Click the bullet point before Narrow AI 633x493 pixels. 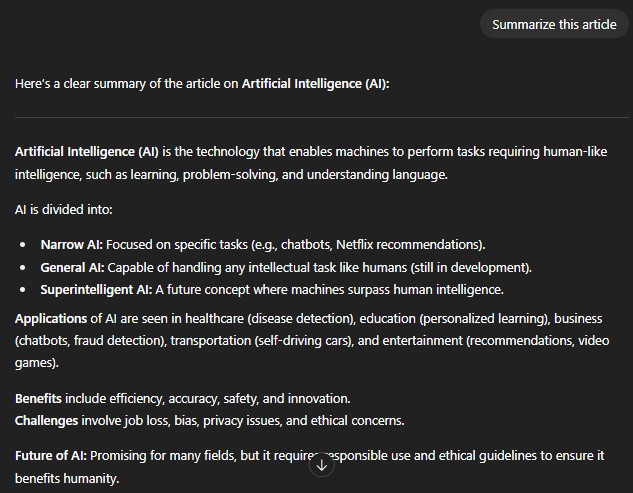(23, 244)
